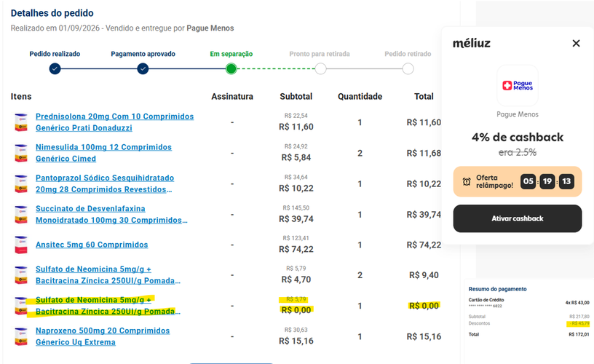This screenshot has width=594, height=364.
Task: Click the R$ 74,22 total for Ansitec
Action: coord(424,245)
